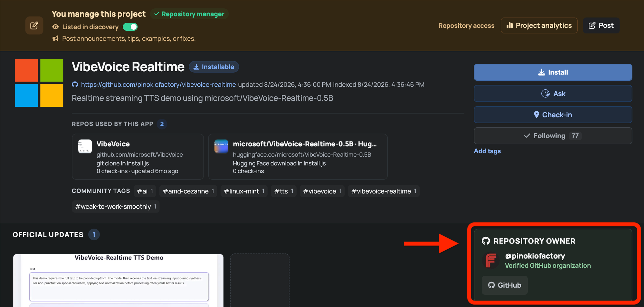Image resolution: width=644 pixels, height=307 pixels.
Task: Click the Post button
Action: (x=601, y=25)
